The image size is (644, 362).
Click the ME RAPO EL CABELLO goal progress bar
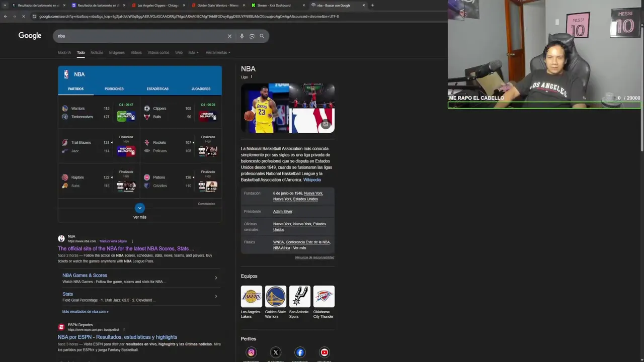click(x=544, y=106)
